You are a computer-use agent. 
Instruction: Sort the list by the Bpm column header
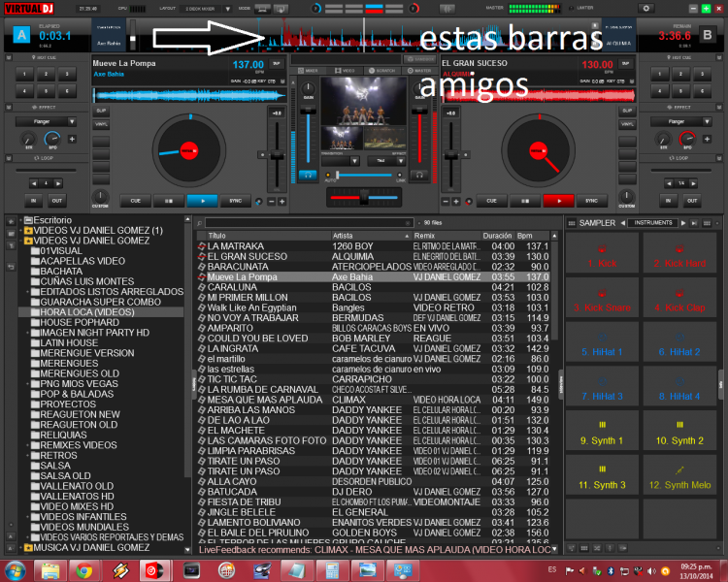533,236
